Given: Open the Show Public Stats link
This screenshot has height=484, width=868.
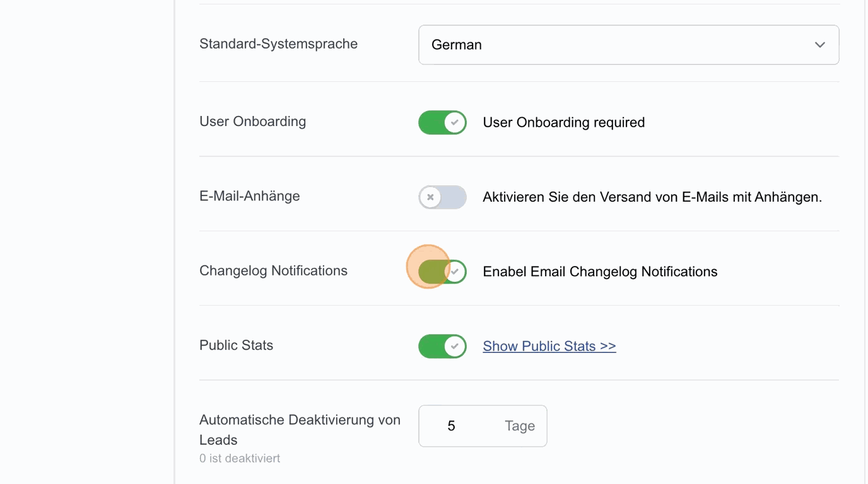Looking at the screenshot, I should click(549, 346).
